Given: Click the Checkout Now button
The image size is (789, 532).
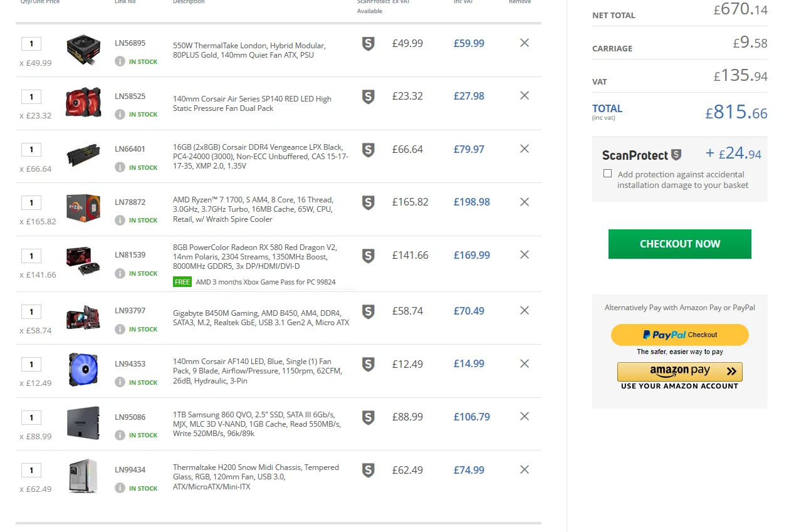Looking at the screenshot, I should pos(680,244).
